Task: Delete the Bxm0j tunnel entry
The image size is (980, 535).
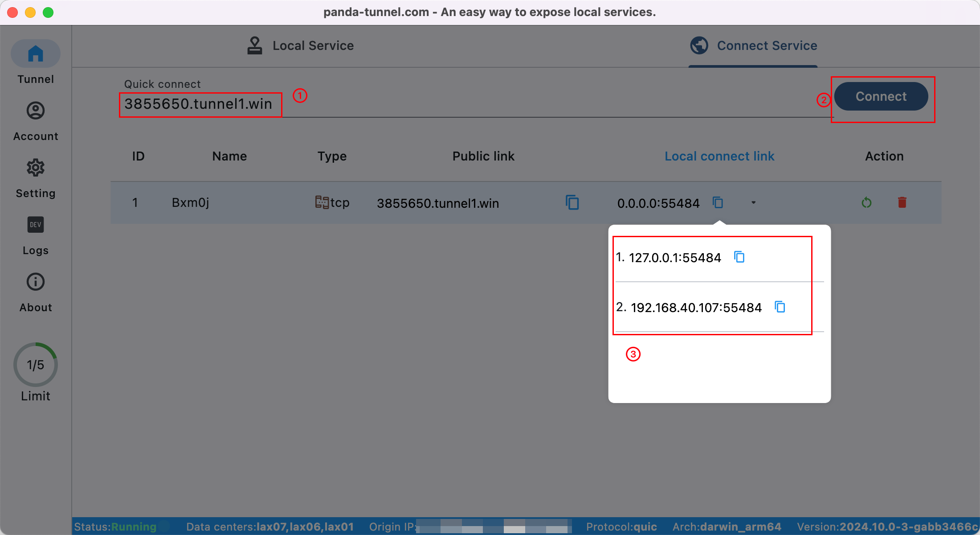Action: [x=902, y=202]
